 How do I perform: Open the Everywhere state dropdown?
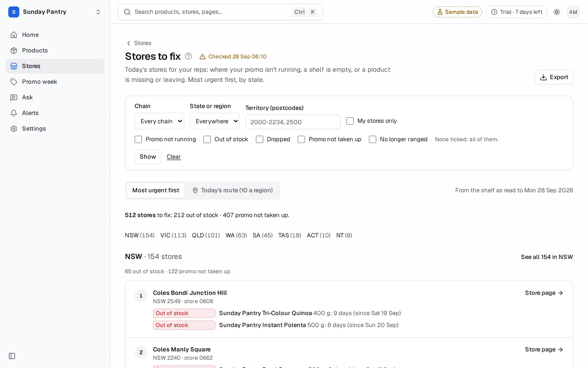(x=215, y=121)
